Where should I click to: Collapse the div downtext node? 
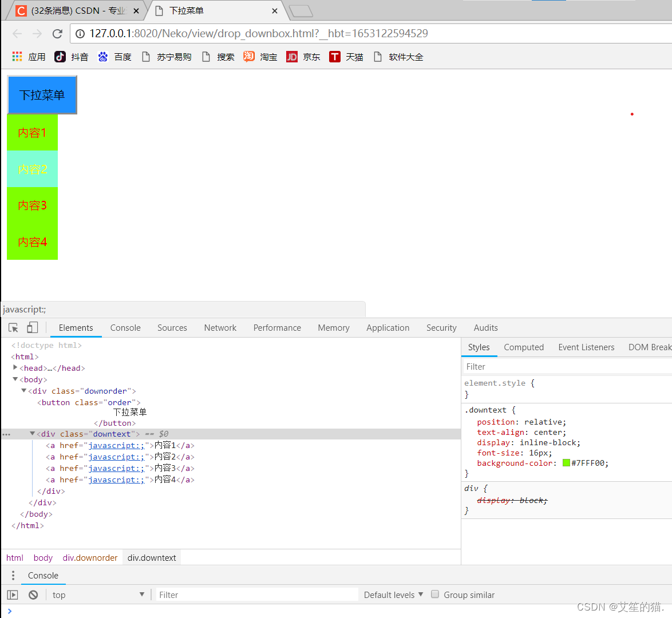pyautogui.click(x=32, y=434)
